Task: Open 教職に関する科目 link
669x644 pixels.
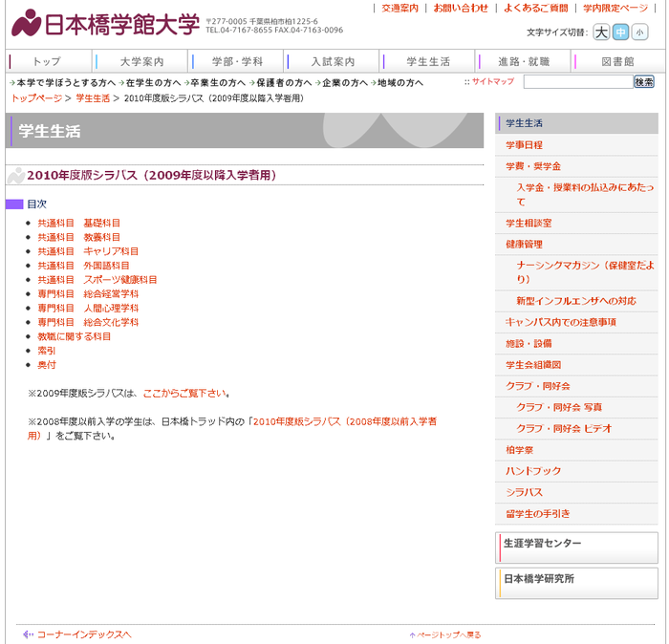Action: [75, 336]
